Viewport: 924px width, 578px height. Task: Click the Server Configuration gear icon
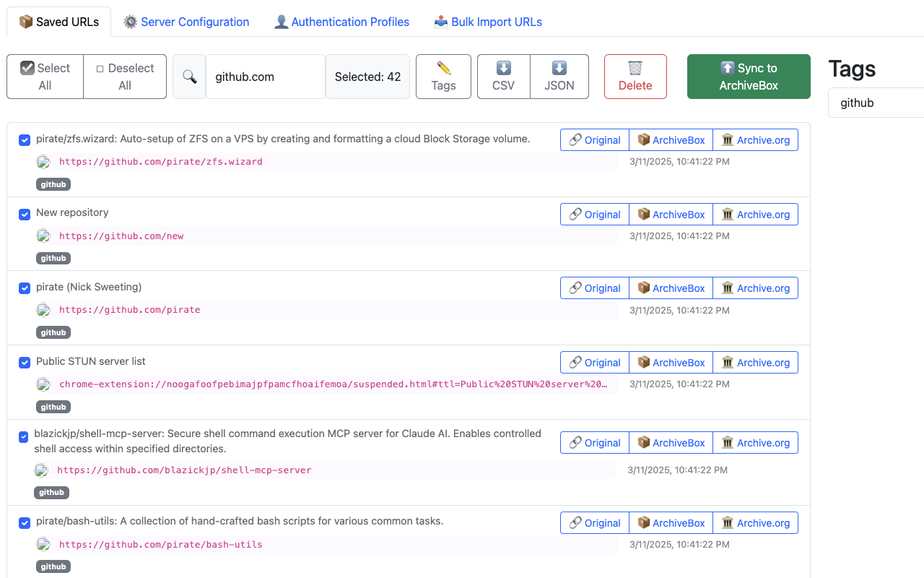pyautogui.click(x=130, y=22)
